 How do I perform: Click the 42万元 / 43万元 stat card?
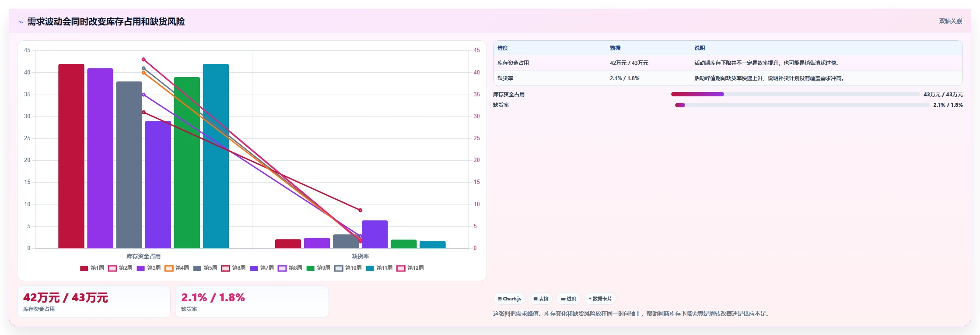pyautogui.click(x=94, y=302)
